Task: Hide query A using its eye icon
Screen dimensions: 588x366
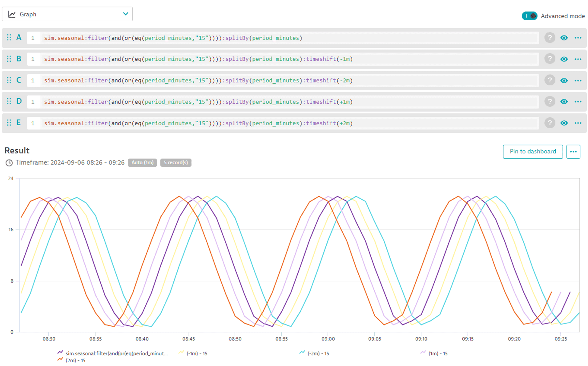Action: (x=564, y=38)
